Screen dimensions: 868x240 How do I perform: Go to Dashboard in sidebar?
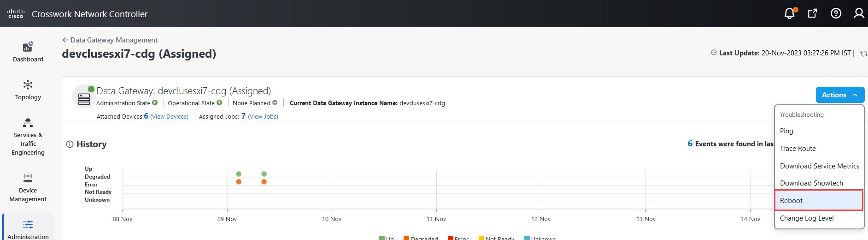coord(28,52)
